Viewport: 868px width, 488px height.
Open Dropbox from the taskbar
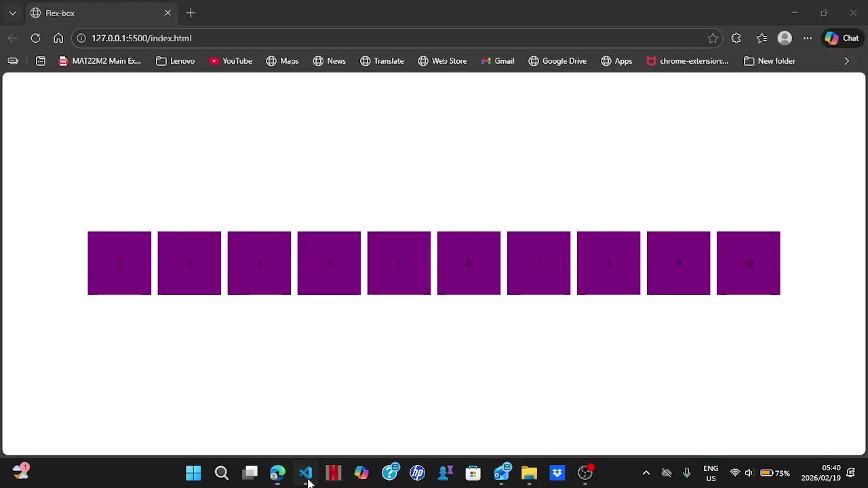pyautogui.click(x=557, y=473)
